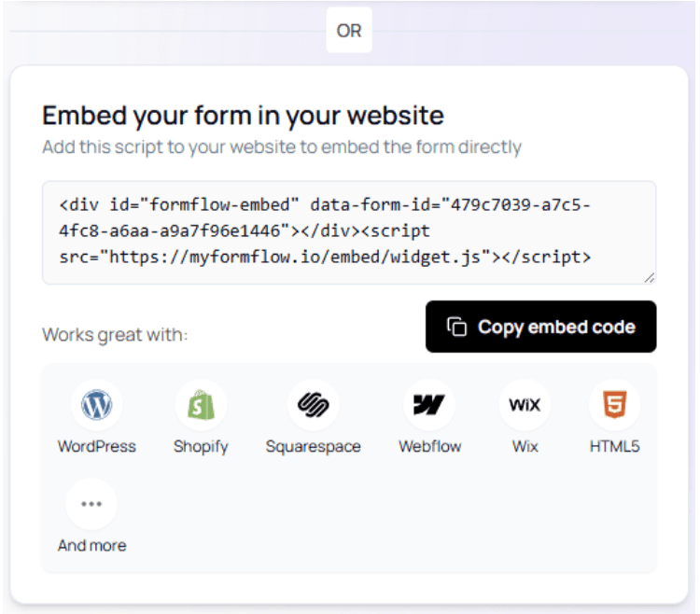Click the Webflow text label
700x614 pixels.
point(430,446)
